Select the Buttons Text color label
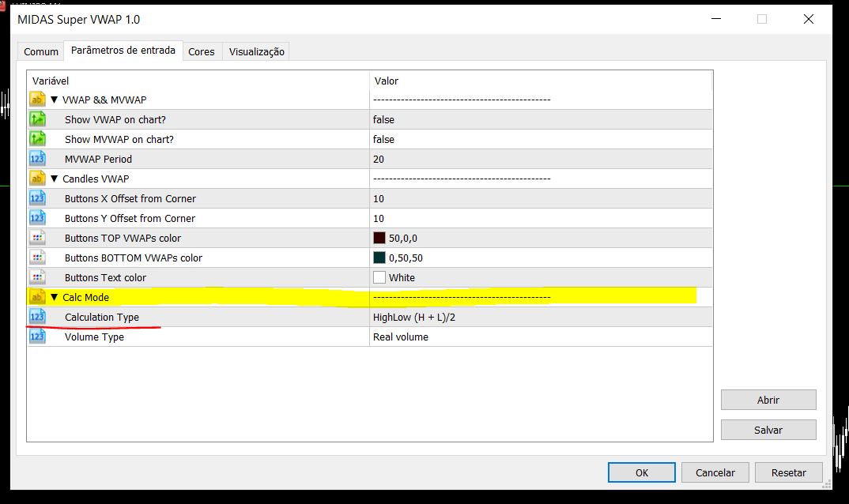 coord(105,278)
